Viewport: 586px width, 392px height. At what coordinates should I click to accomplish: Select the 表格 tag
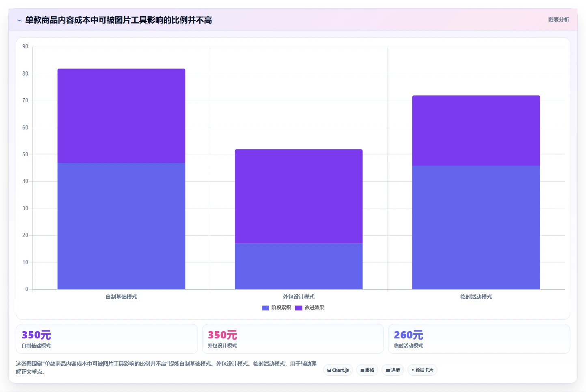coord(367,370)
